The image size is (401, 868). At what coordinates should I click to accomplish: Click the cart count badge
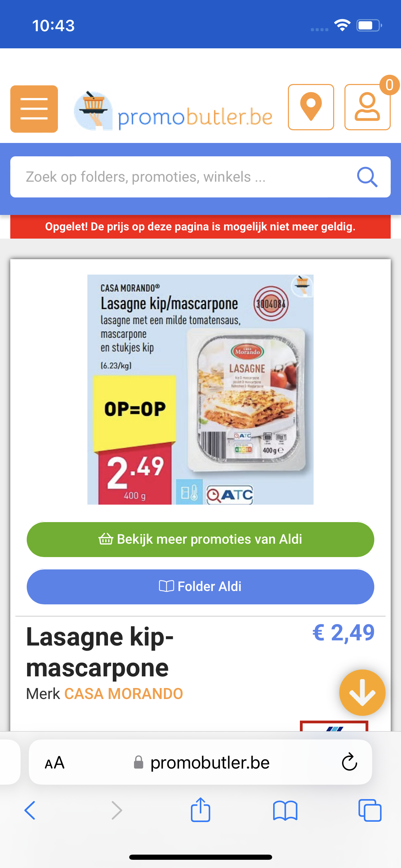(x=389, y=85)
